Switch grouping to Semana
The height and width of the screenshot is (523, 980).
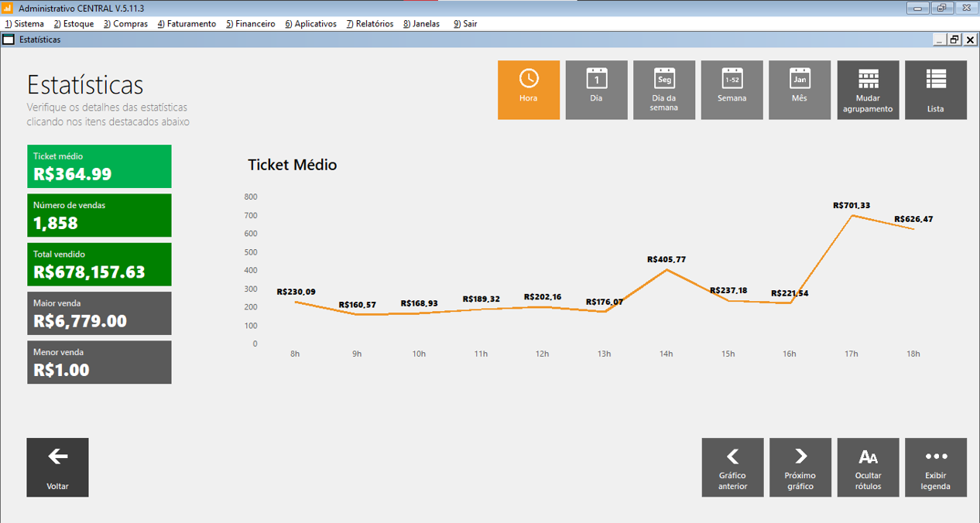[x=732, y=90]
